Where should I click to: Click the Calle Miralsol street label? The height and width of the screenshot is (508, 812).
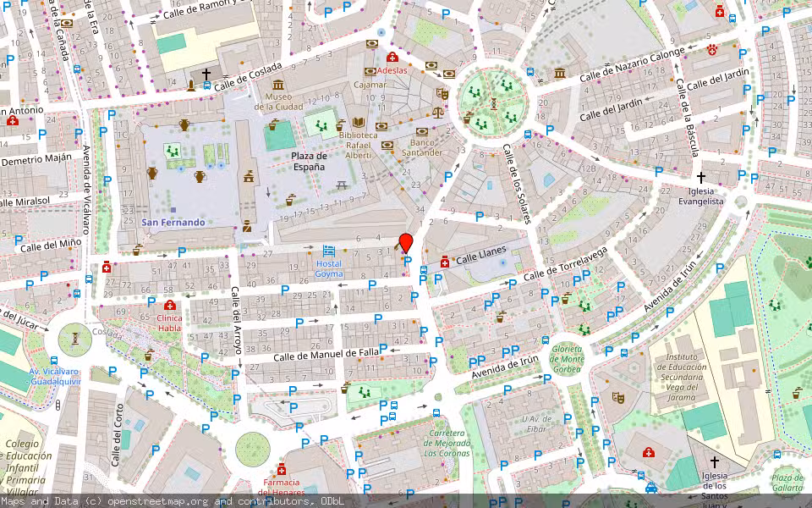click(x=25, y=202)
